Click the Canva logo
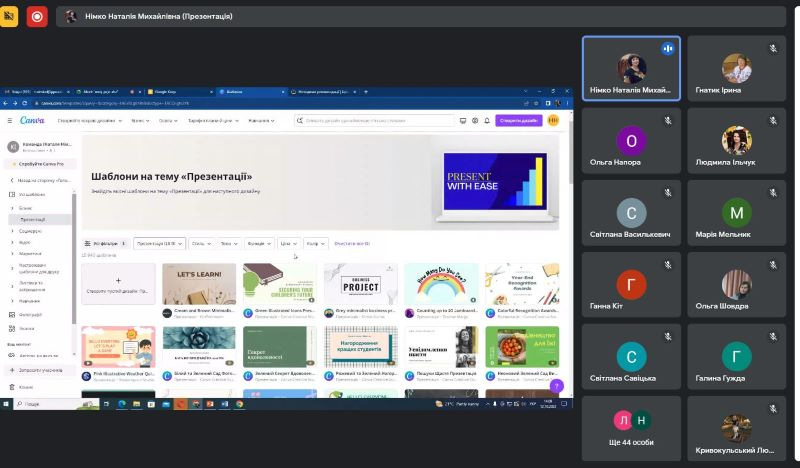The width and height of the screenshot is (800, 468). tap(32, 120)
